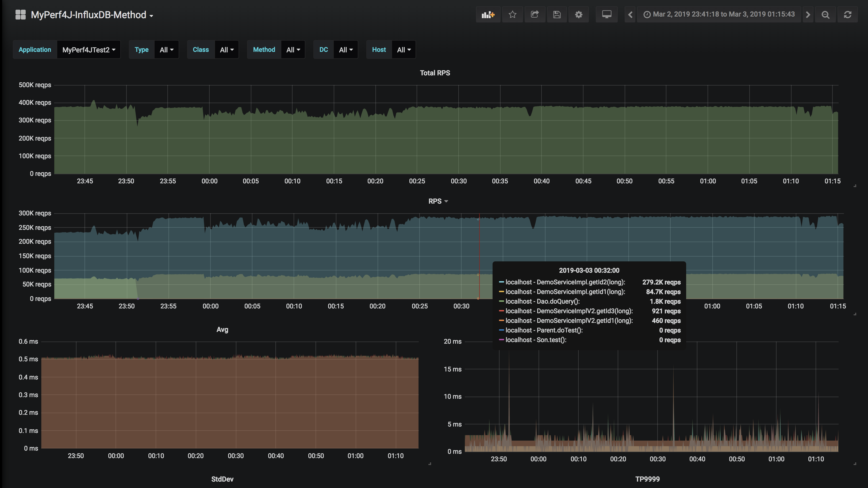Zoom out the time range magnifier
The width and height of the screenshot is (868, 488).
[x=825, y=14]
